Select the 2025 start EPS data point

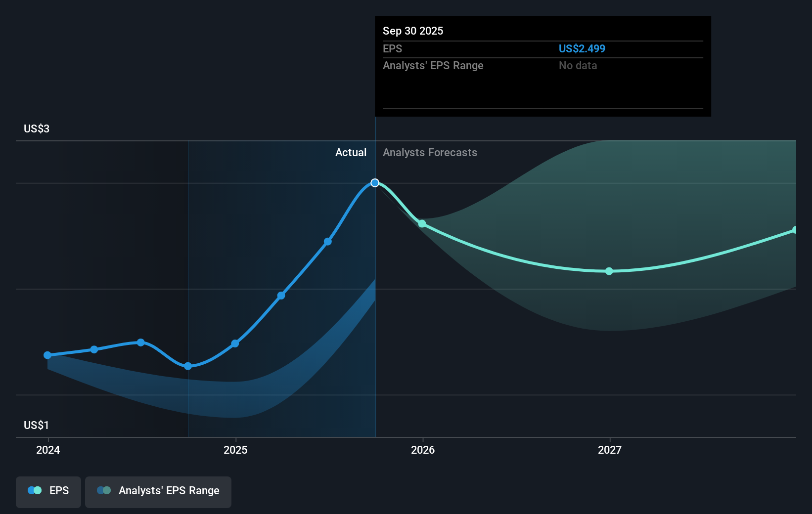pos(235,343)
